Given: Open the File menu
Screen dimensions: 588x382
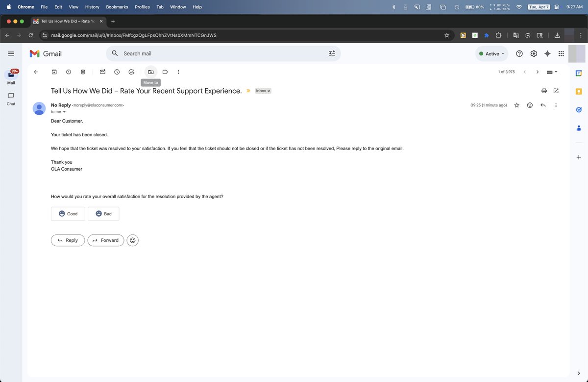Looking at the screenshot, I should pos(45,7).
